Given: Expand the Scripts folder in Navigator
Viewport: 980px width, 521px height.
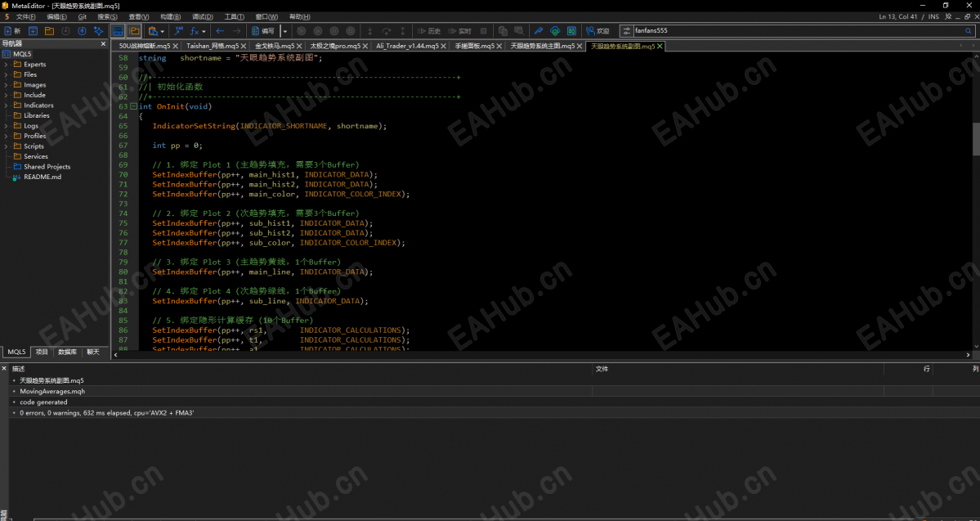Looking at the screenshot, I should pyautogui.click(x=6, y=146).
